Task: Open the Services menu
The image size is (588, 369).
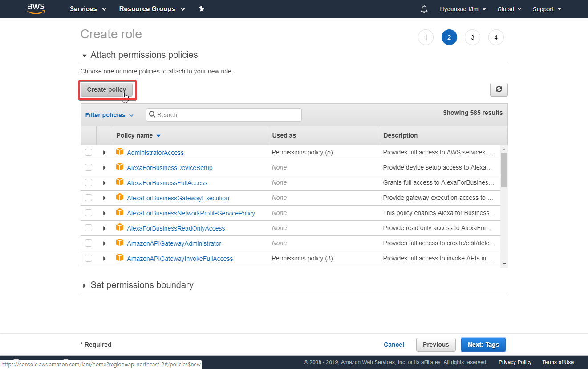Action: coord(88,9)
